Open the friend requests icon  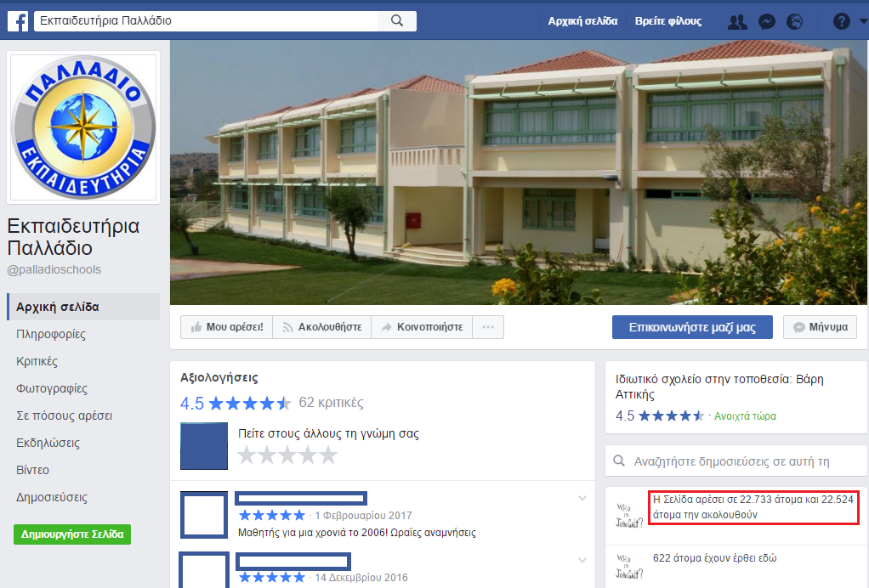tap(737, 21)
